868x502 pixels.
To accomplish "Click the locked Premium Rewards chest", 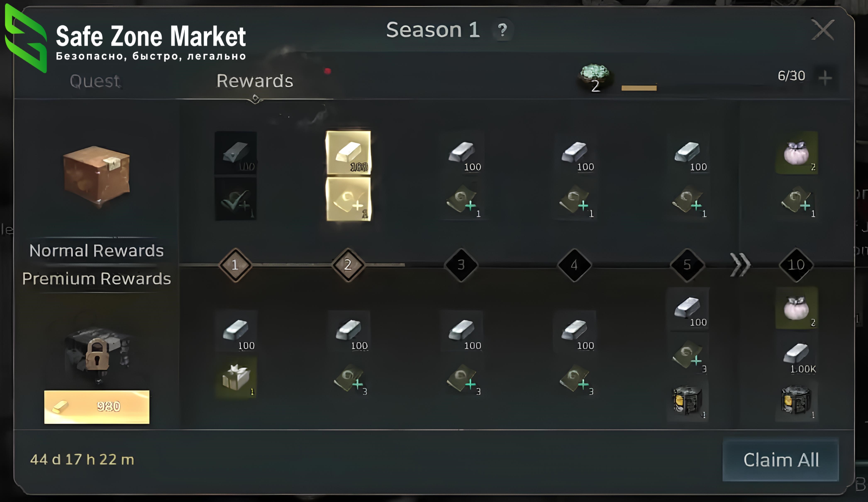I will coord(98,355).
